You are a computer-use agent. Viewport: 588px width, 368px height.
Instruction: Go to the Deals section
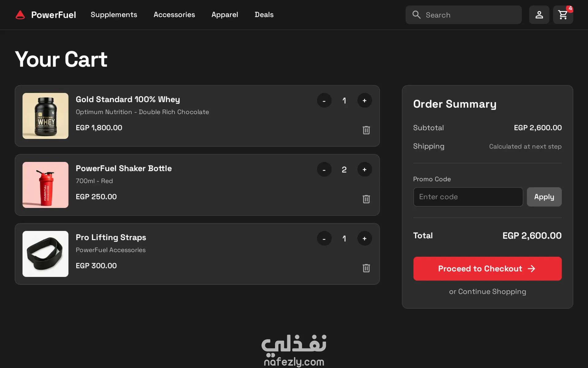point(264,15)
